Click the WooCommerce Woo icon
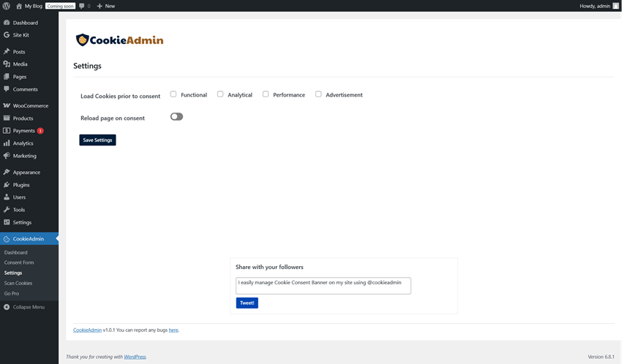Image resolution: width=622 pixels, height=364 pixels. (x=7, y=106)
